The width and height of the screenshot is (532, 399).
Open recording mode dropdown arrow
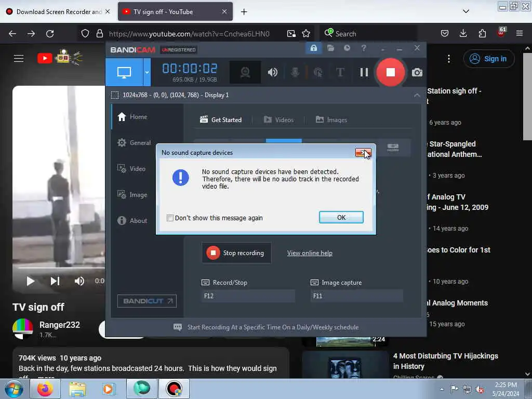147,72
